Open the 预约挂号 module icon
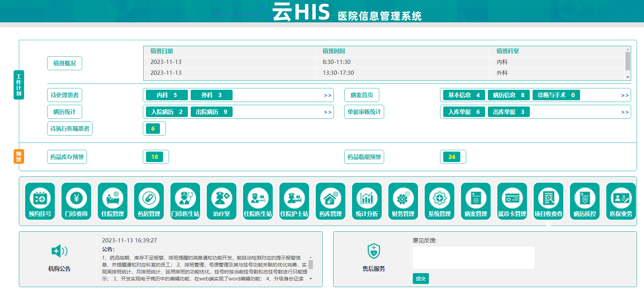 tap(40, 201)
